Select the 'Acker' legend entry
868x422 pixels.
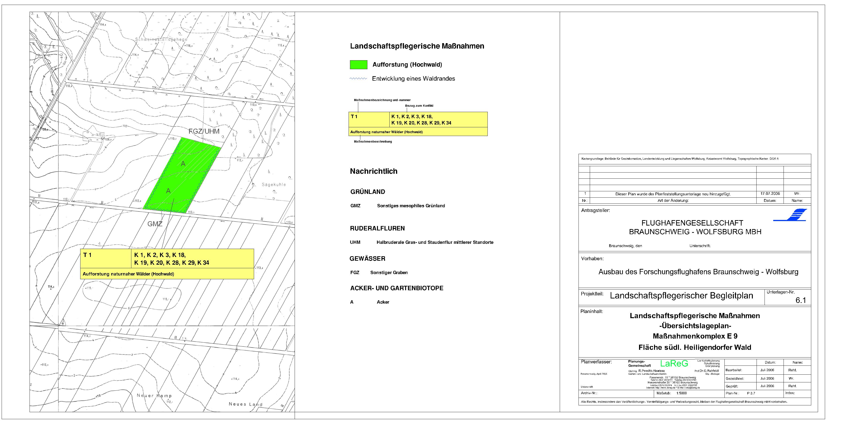(383, 302)
